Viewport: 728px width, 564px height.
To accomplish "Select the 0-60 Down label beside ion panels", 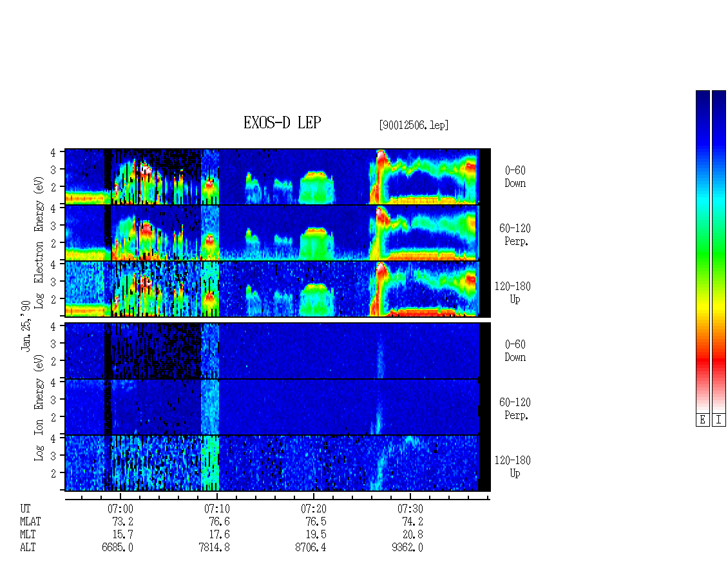I will [x=515, y=351].
